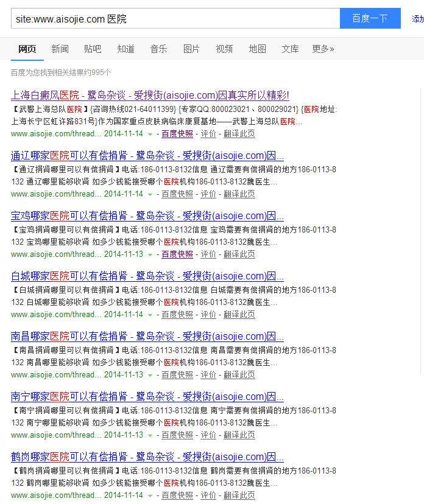
Task: Click 评价 under the 南宁 result
Action: (x=208, y=435)
